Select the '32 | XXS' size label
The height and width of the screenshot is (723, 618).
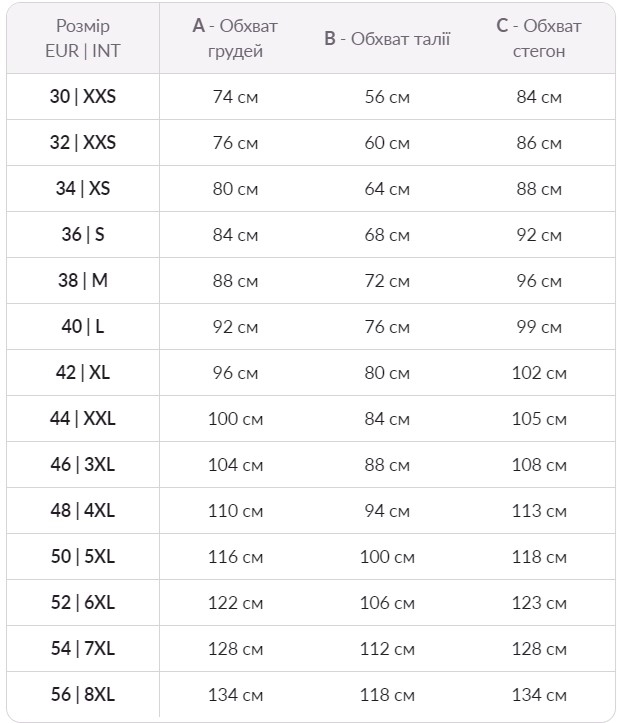point(83,142)
